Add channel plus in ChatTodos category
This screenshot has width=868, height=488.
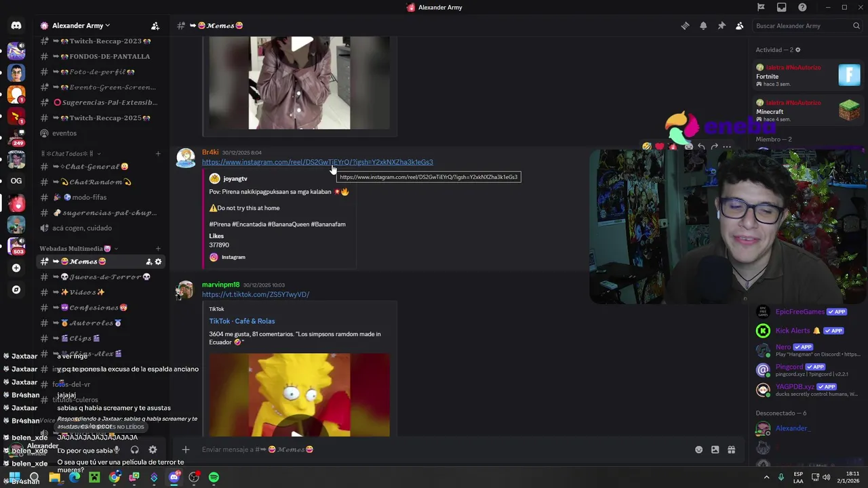(158, 154)
